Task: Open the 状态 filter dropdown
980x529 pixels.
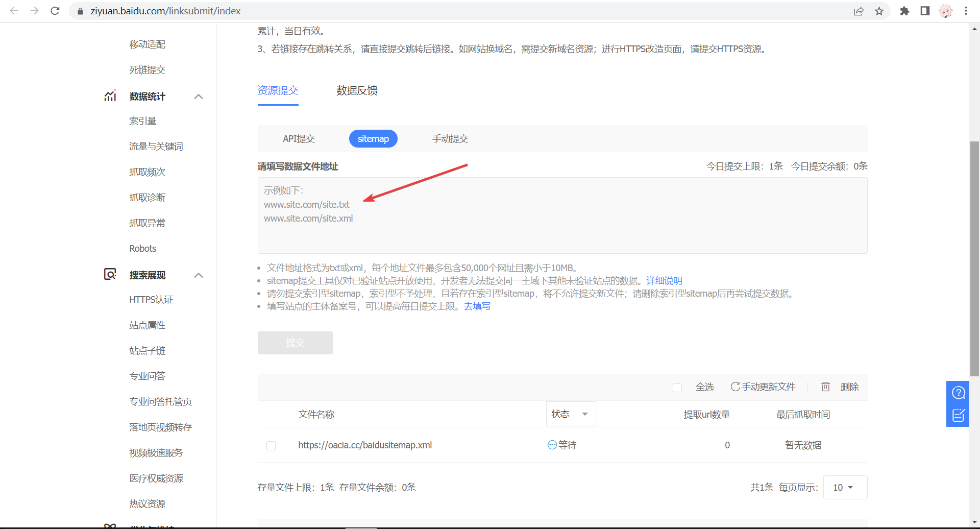Action: point(585,414)
